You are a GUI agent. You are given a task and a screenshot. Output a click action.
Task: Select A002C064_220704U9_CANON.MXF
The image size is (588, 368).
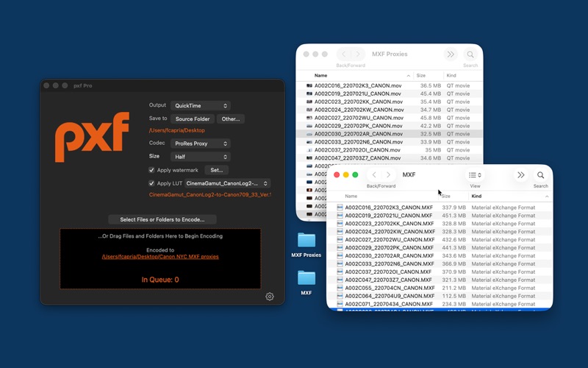tap(440, 297)
